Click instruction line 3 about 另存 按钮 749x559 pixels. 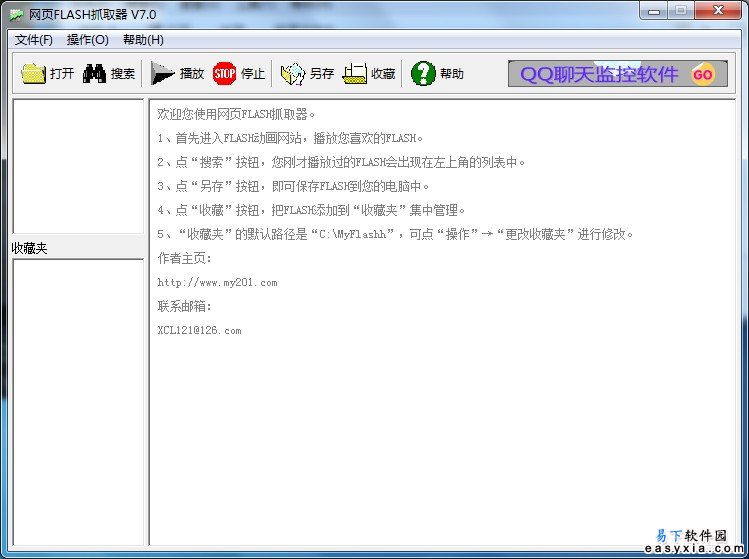tap(293, 186)
